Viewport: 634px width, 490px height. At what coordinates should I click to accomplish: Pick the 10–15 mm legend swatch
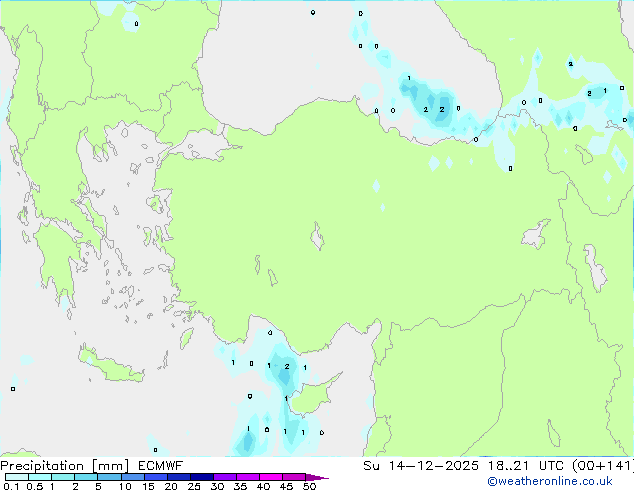tap(133, 477)
